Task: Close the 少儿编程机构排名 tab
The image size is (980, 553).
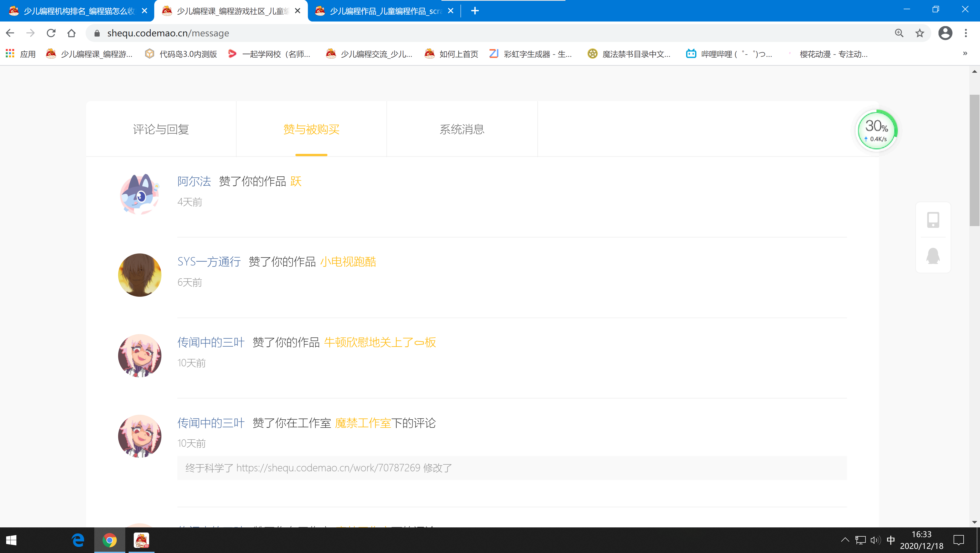Action: pyautogui.click(x=145, y=11)
